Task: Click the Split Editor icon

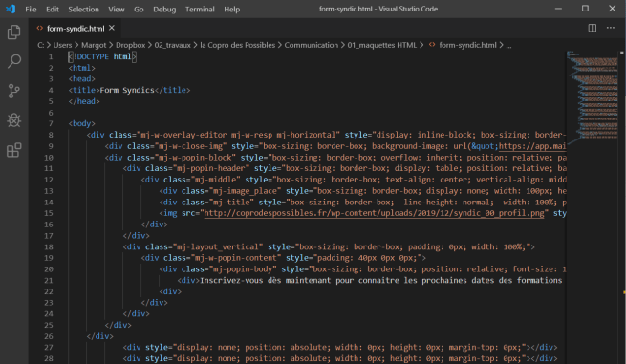Action: tap(592, 28)
